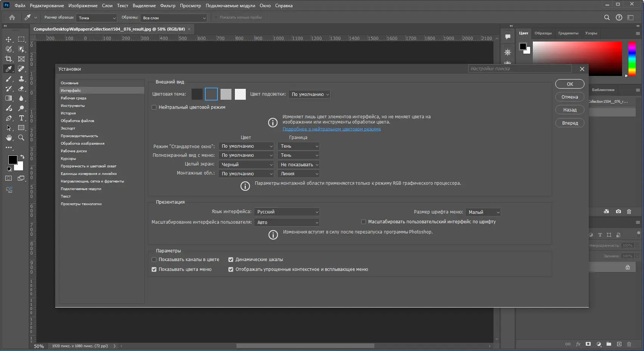Swap foreground and background colors arrow

(22, 156)
